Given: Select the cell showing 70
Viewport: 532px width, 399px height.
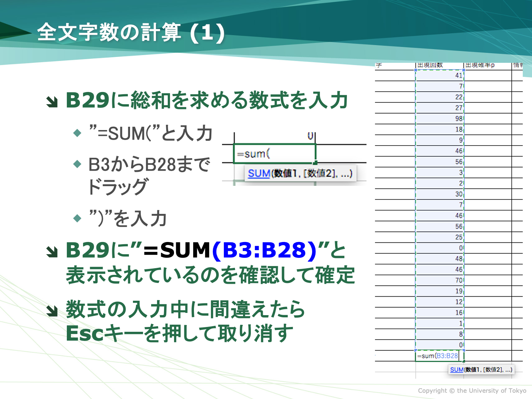Looking at the screenshot, I should [x=440, y=280].
